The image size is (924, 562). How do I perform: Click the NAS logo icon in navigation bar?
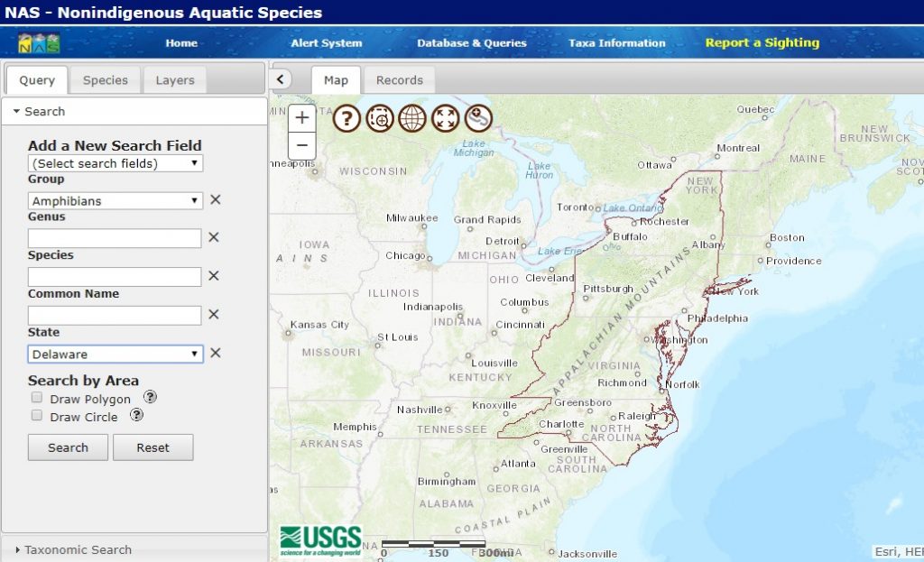tap(37, 41)
